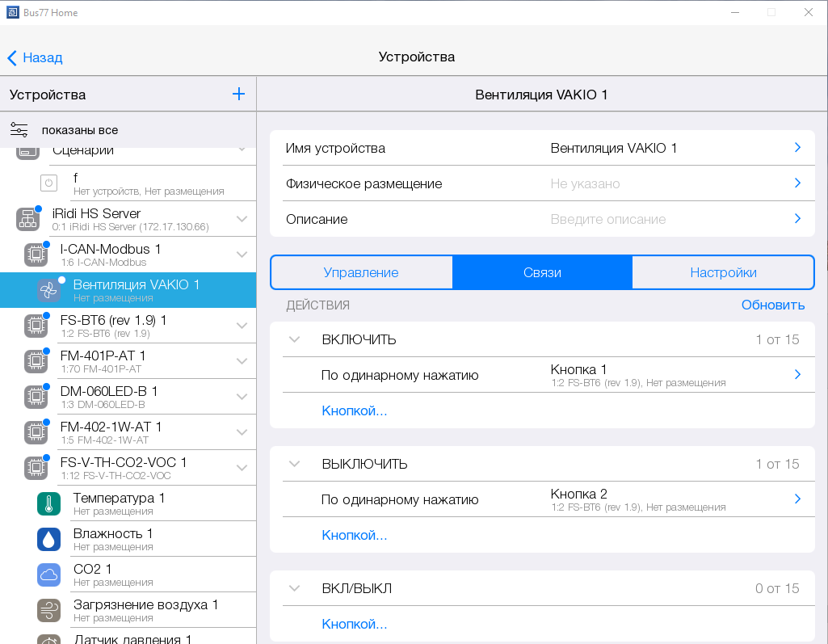Click the cloud icon for CO2 1

click(48, 575)
